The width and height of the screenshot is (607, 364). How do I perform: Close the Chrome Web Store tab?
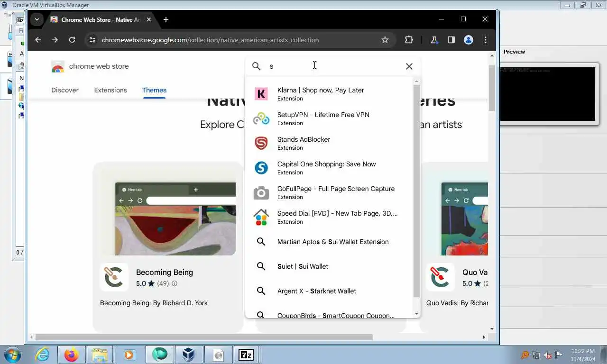[149, 19]
